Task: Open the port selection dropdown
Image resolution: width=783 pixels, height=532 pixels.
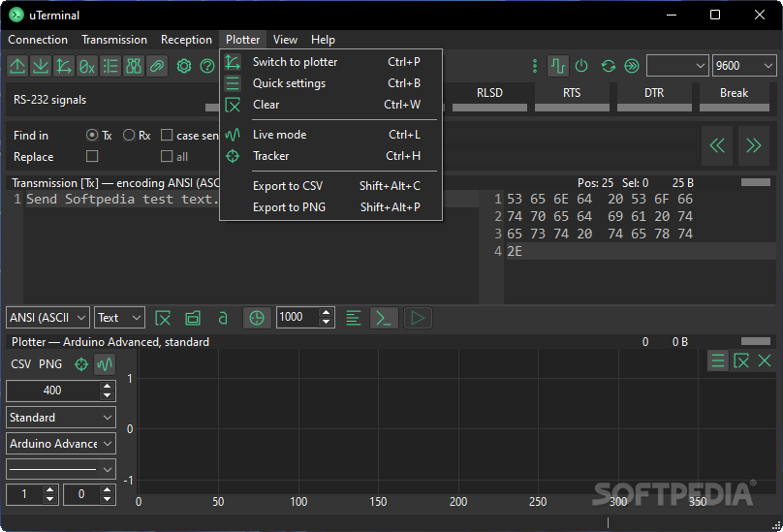Action: click(677, 66)
